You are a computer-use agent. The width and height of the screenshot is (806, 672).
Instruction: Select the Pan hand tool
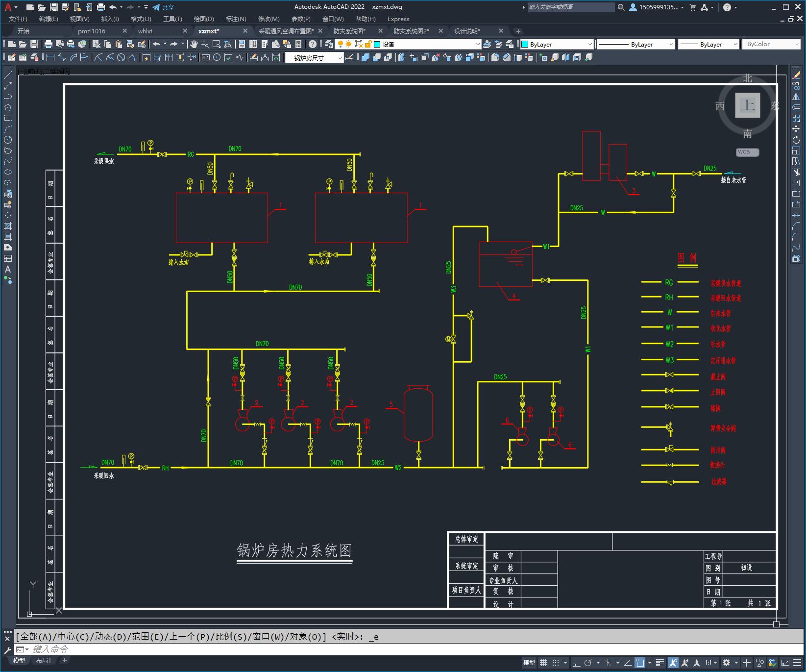(194, 44)
